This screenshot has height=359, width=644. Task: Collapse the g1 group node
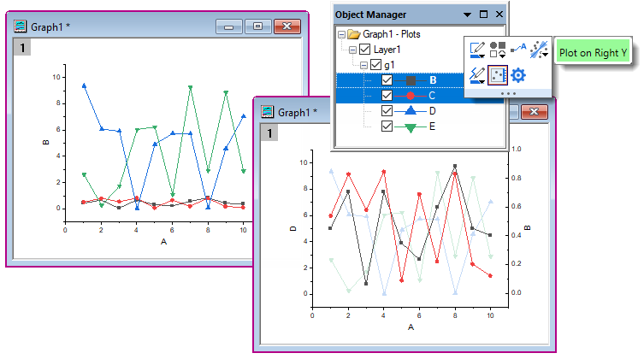(x=364, y=65)
